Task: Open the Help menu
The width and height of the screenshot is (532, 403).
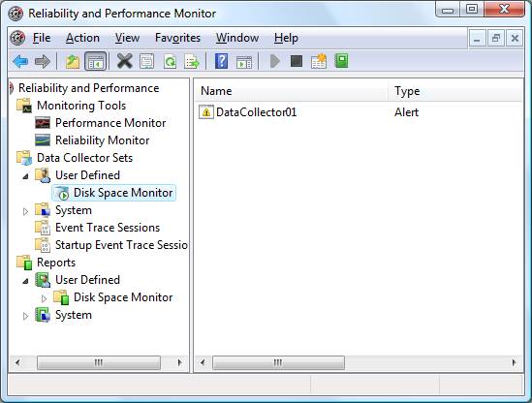Action: point(286,38)
